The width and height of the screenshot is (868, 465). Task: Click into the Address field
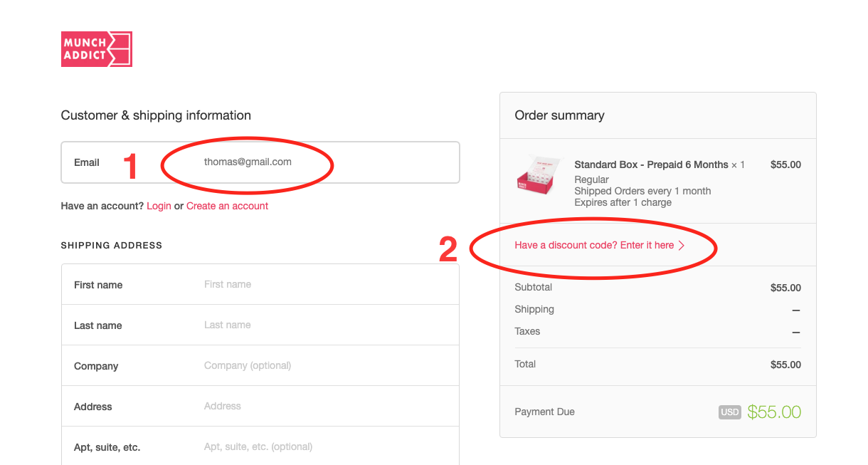point(260,406)
